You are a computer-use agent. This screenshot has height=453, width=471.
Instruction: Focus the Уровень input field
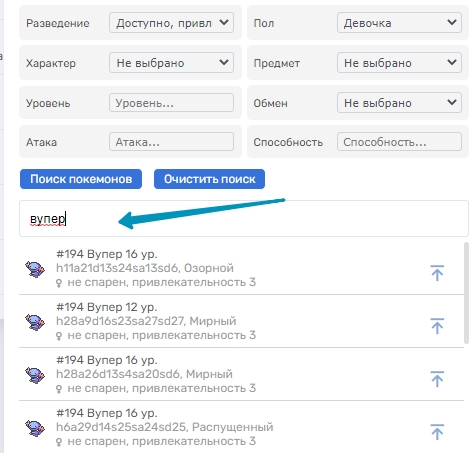171,103
